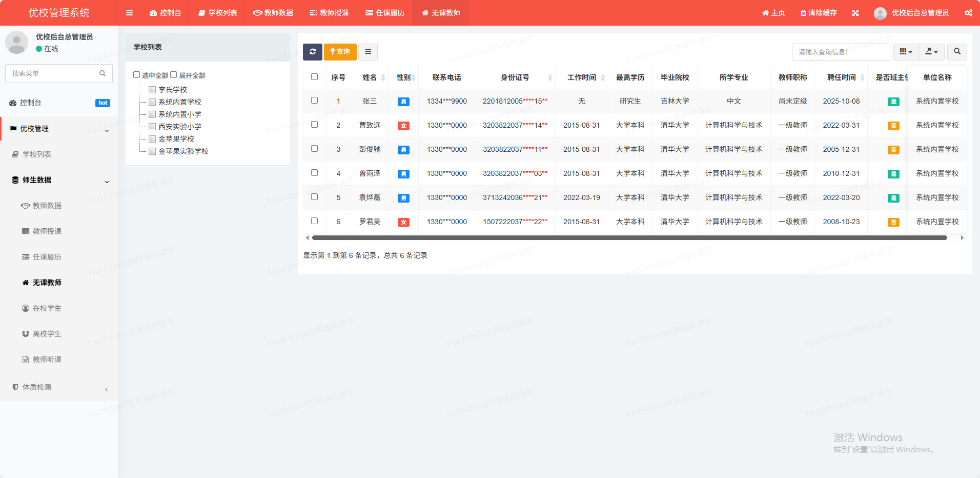The image size is (980, 478).
Task: Check the 选中全部 checkbox
Action: click(137, 75)
